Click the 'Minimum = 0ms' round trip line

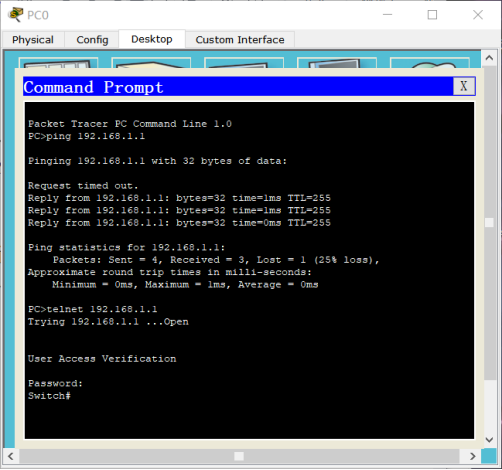(x=185, y=285)
